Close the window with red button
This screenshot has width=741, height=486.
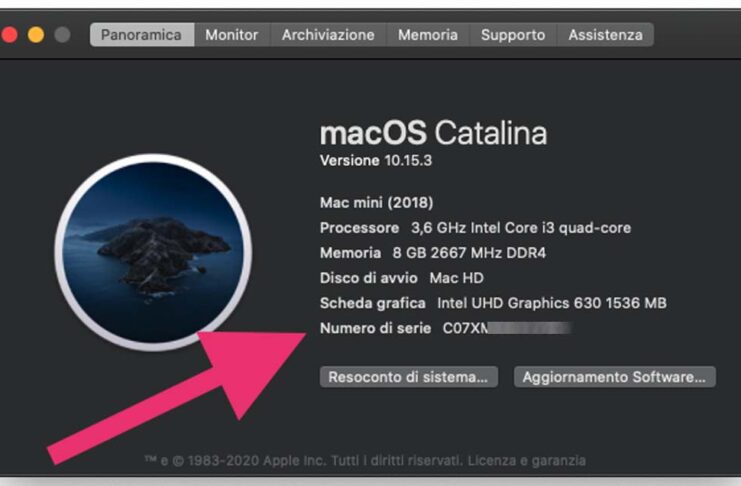click(10, 35)
